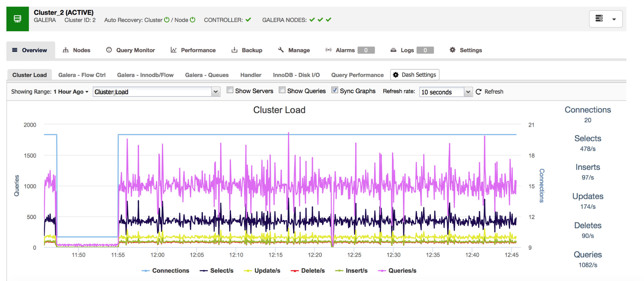Switch to Galera - Flow Ctrl dashboard
Image resolution: width=644 pixels, height=281 pixels.
(x=82, y=75)
